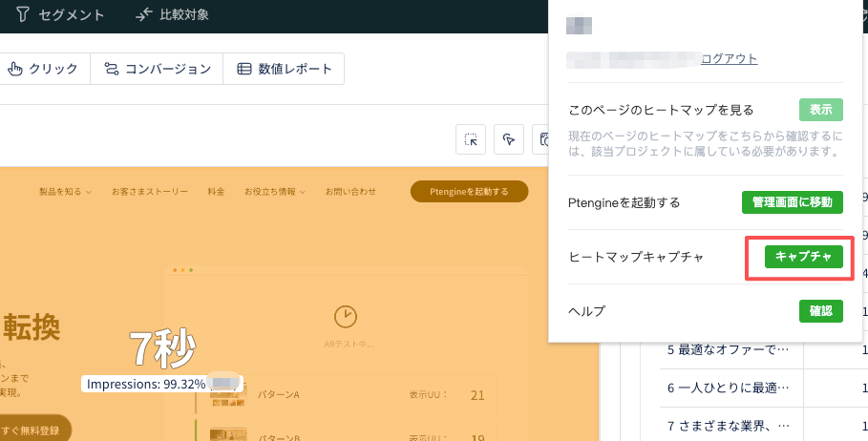This screenshot has height=441, width=868.
Task: Expand the 製品を知る dropdown menu
Action: (64, 192)
